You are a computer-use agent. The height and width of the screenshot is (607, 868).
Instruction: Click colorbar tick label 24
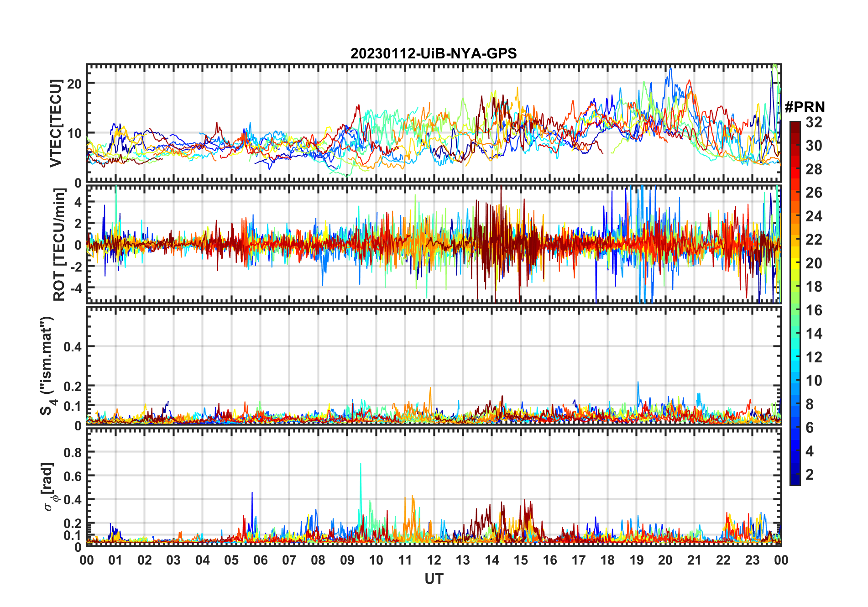(814, 216)
